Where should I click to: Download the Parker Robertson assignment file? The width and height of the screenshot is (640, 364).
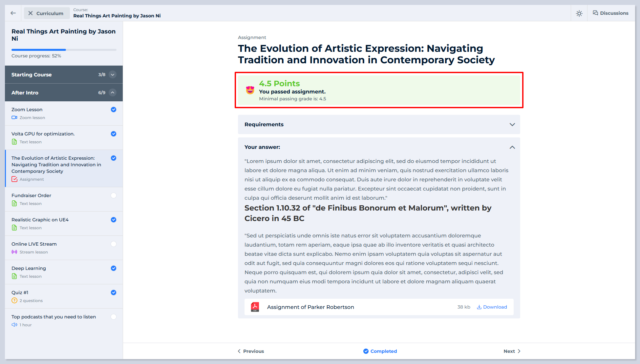pos(492,307)
